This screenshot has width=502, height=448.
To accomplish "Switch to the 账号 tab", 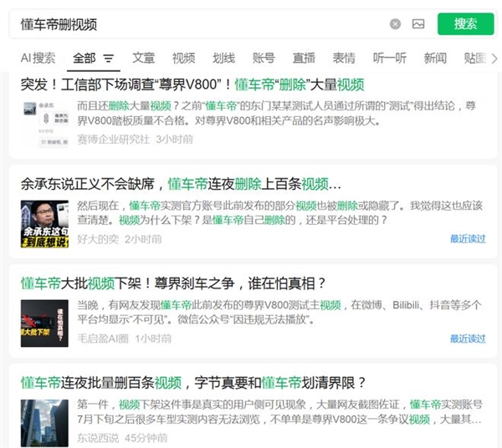I will click(x=264, y=59).
